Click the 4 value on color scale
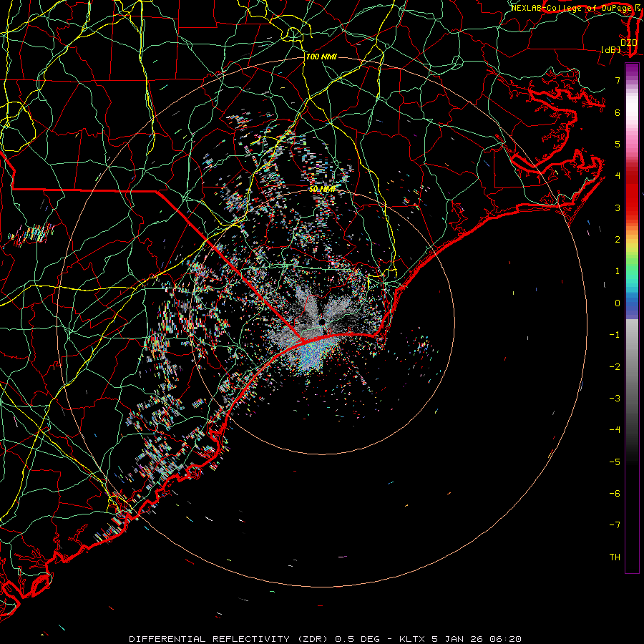Image resolution: width=644 pixels, height=644 pixels. click(618, 176)
